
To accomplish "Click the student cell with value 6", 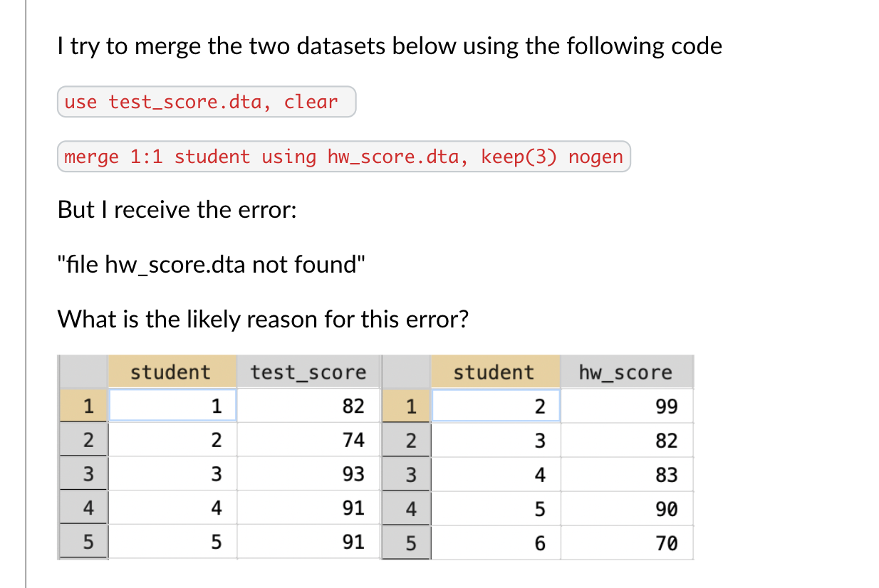I will click(x=496, y=542).
